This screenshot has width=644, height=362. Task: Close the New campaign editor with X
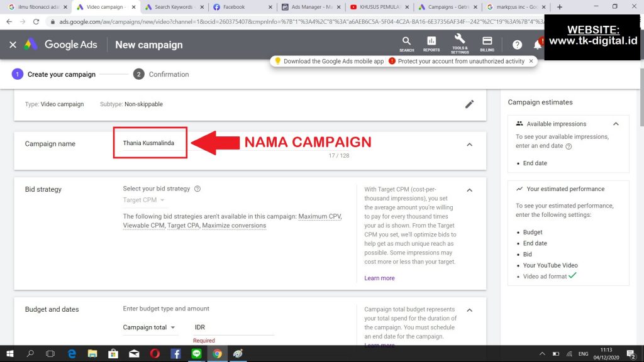click(13, 45)
